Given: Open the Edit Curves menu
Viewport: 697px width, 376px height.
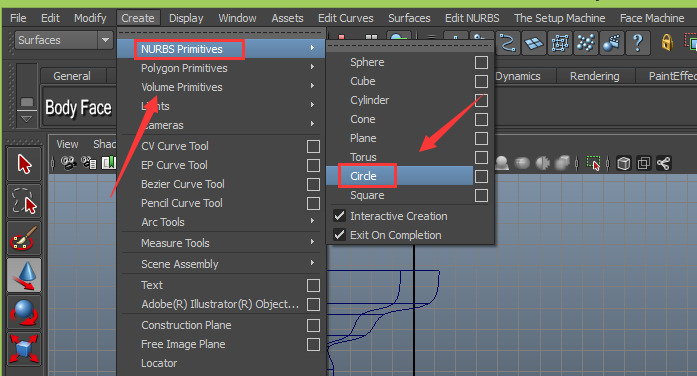Looking at the screenshot, I should [345, 18].
